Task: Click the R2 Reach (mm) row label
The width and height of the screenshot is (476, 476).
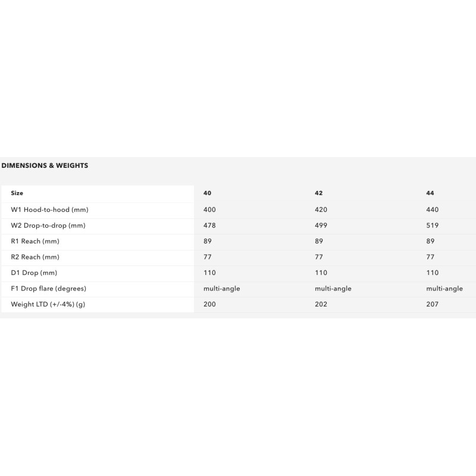Action: click(x=35, y=257)
